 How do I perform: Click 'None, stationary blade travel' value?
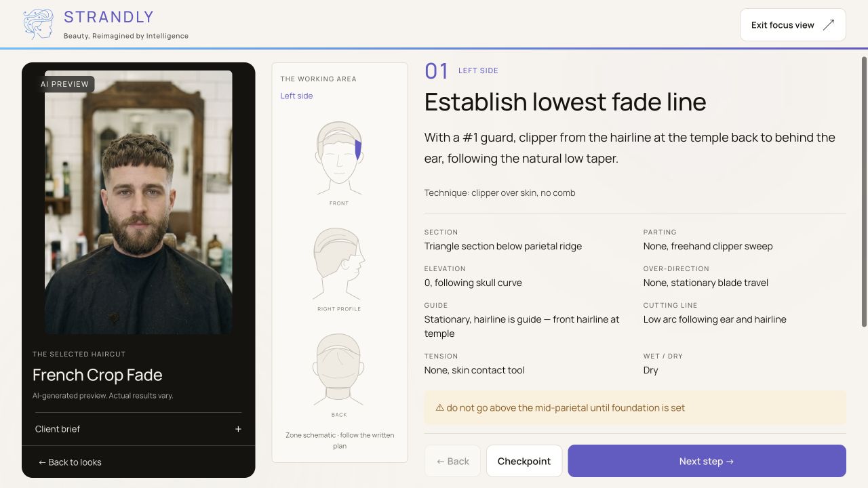pos(706,283)
